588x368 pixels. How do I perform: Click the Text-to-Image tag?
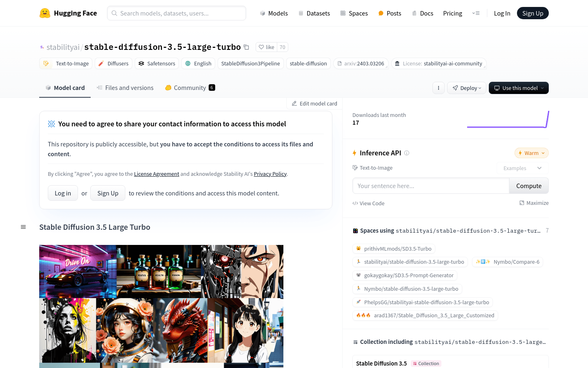pyautogui.click(x=66, y=63)
